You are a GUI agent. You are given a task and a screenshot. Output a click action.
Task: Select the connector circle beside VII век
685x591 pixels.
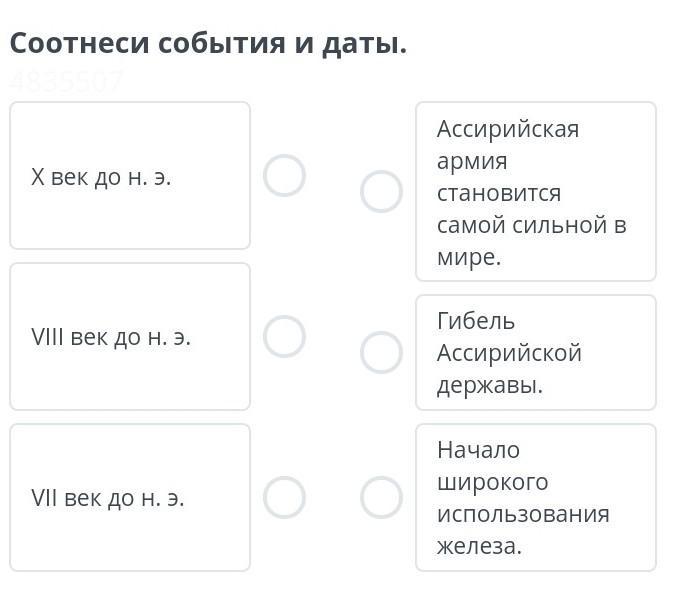[x=284, y=497]
